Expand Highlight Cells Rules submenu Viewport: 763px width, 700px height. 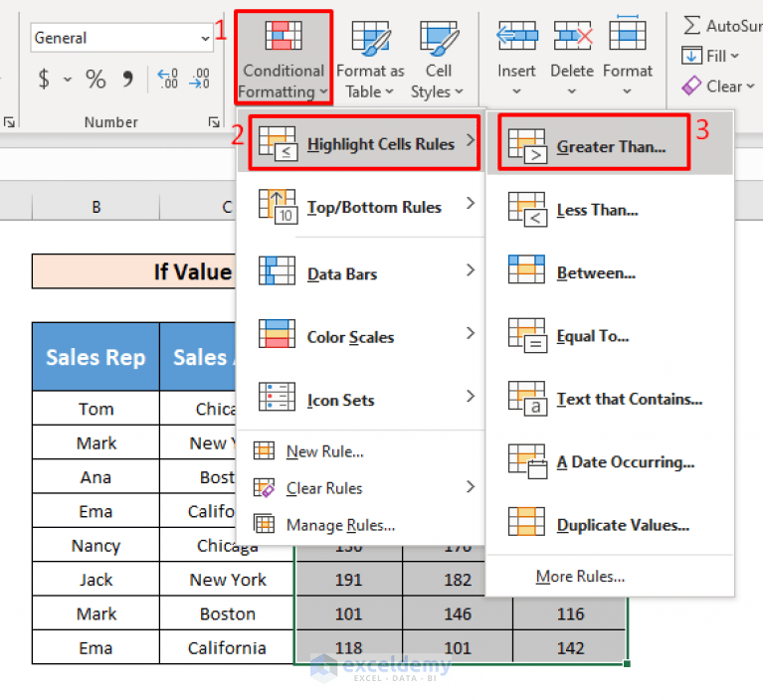click(361, 143)
